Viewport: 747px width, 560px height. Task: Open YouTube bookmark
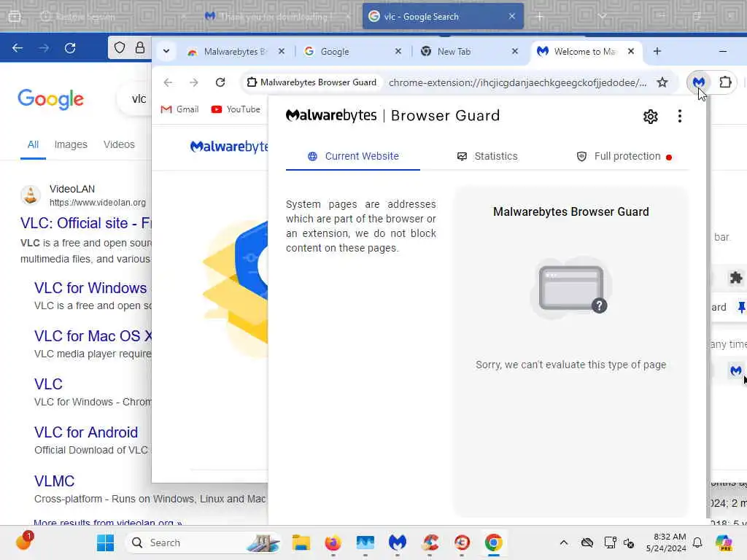coord(236,109)
